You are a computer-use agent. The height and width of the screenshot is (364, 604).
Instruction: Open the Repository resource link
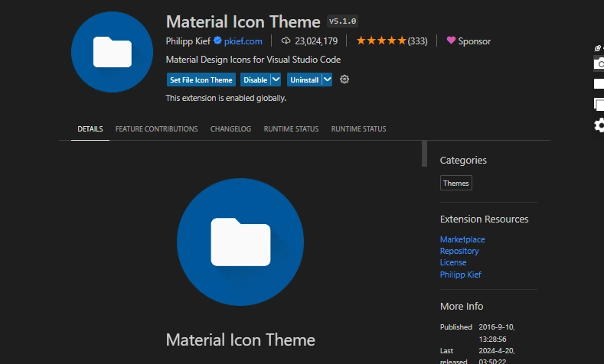click(x=459, y=251)
